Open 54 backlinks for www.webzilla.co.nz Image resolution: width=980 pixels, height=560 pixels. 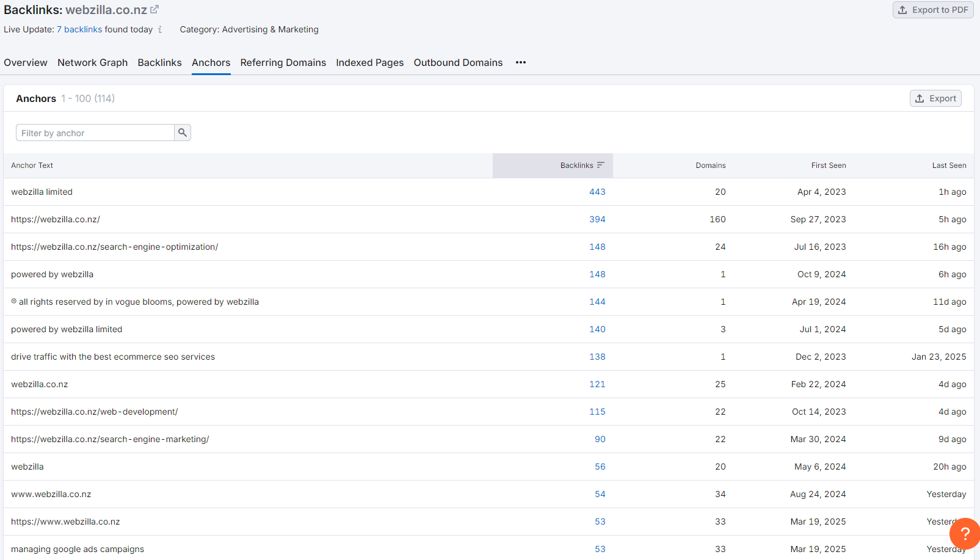600,494
